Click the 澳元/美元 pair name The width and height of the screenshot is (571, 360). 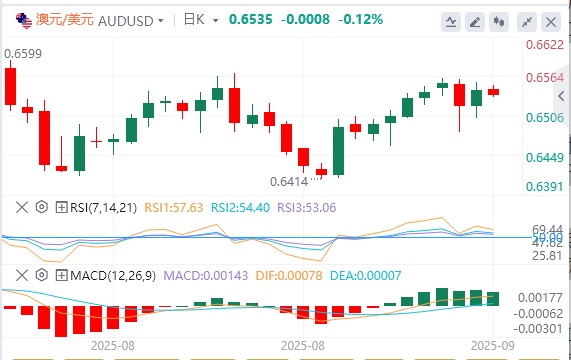tap(65, 20)
